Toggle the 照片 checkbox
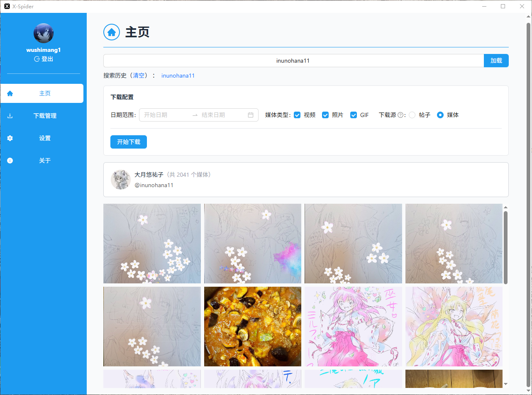The image size is (532, 395). coord(325,115)
